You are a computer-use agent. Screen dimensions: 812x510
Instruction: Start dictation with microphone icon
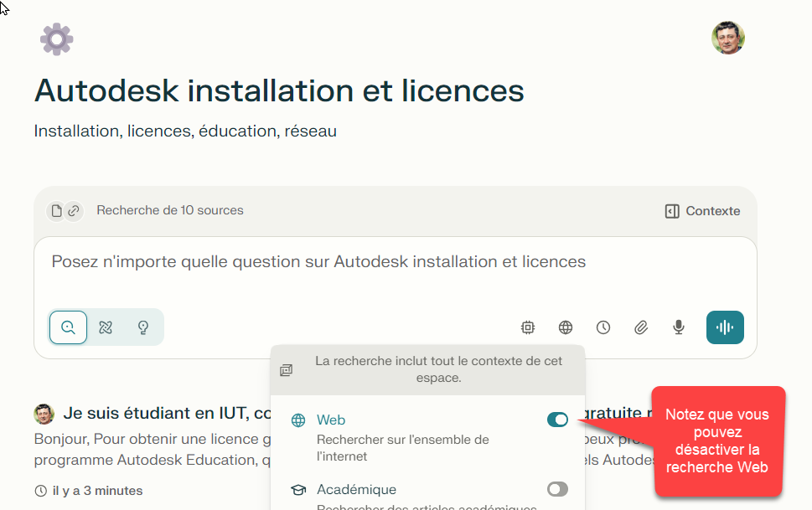point(679,327)
